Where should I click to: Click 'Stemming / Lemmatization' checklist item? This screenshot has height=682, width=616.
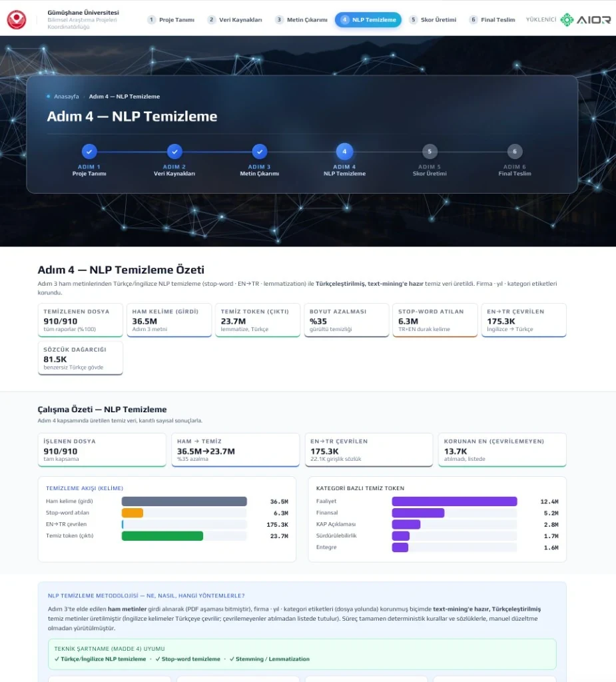tap(270, 659)
